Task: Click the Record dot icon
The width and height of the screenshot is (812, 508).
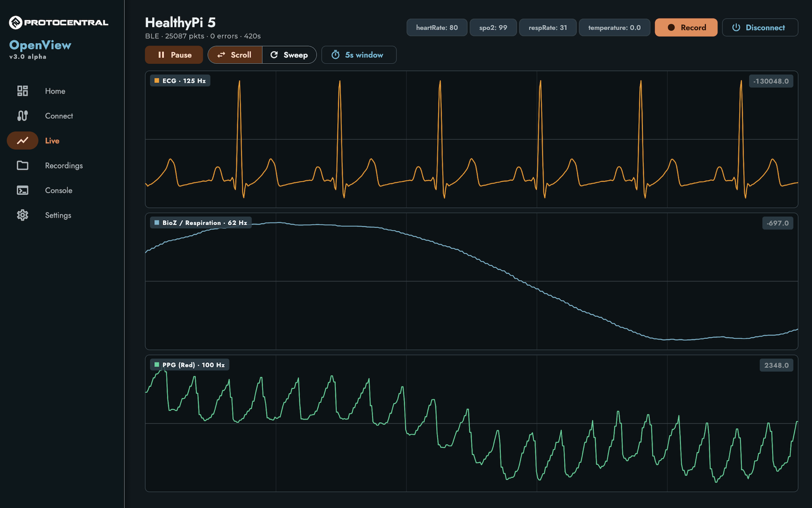Action: pyautogui.click(x=671, y=27)
